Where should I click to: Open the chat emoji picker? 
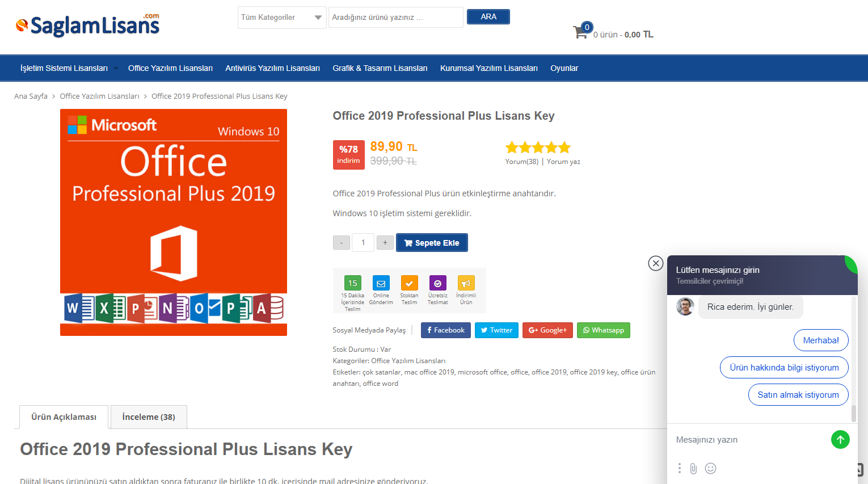coord(710,468)
